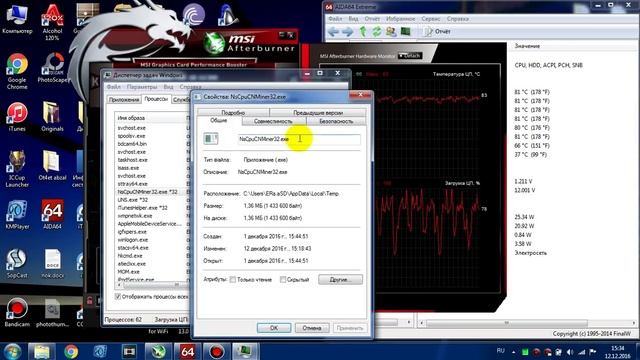
Task: Switch to the Предыдущие версии tab
Action: click(318, 112)
